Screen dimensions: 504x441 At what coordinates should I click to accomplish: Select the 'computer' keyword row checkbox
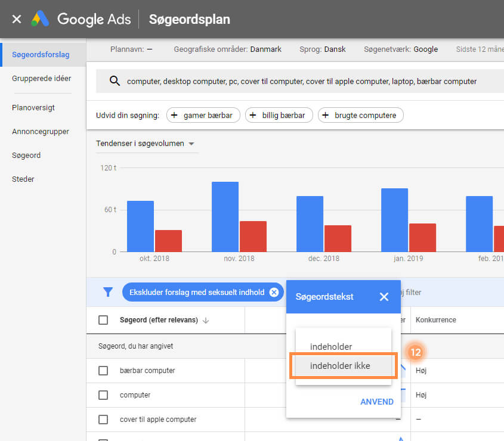103,395
